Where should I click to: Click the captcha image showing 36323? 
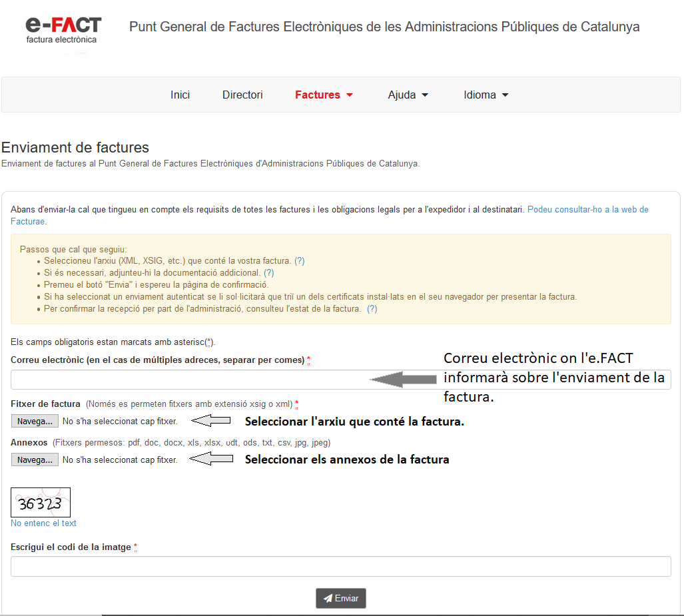tap(41, 503)
